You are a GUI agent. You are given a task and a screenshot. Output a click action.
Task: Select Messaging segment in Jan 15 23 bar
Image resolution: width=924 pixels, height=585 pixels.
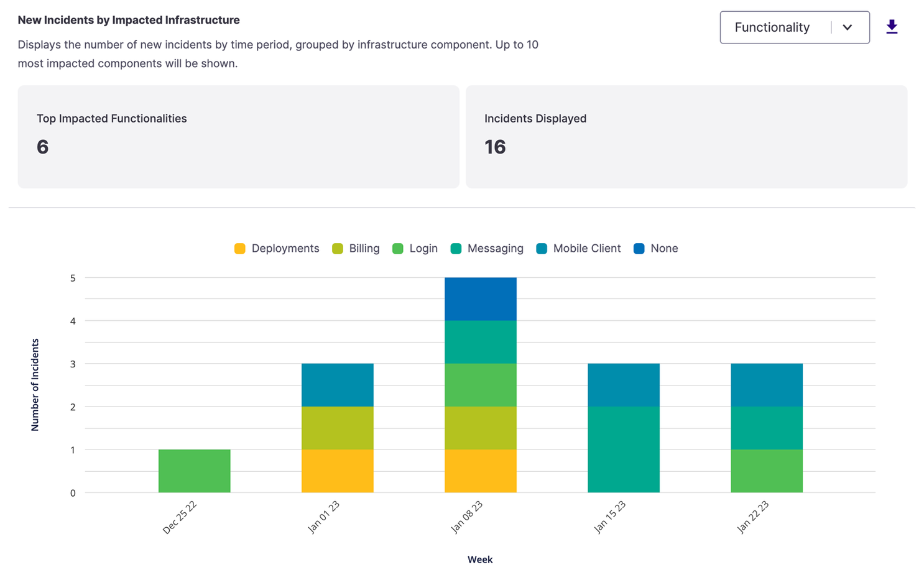(x=624, y=449)
